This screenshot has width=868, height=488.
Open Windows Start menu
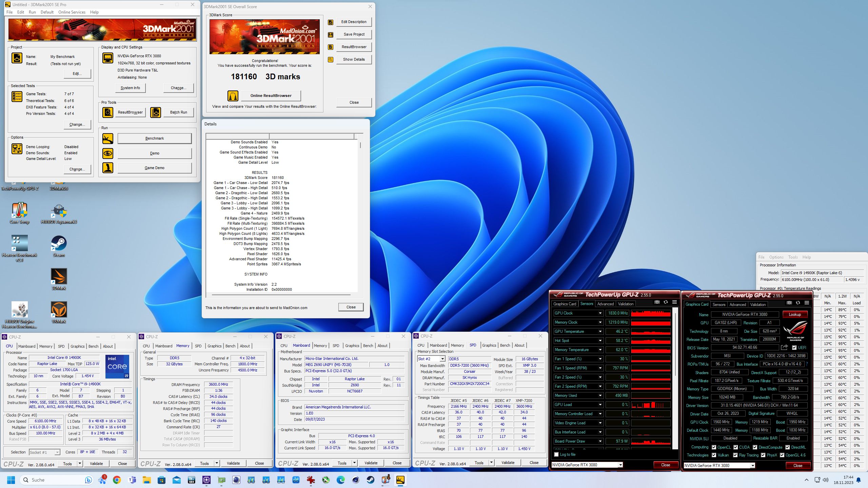[x=11, y=480]
